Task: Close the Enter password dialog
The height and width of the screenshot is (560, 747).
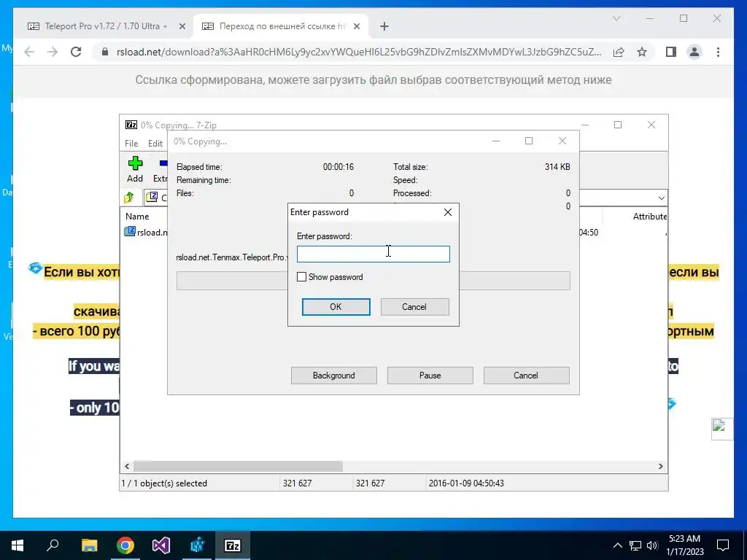Action: pos(448,212)
